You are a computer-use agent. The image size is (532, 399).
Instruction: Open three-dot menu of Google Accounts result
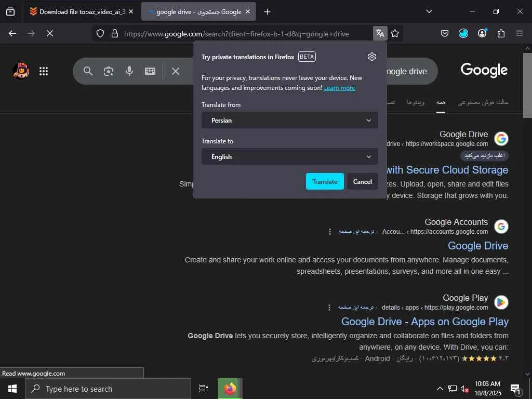330,232
